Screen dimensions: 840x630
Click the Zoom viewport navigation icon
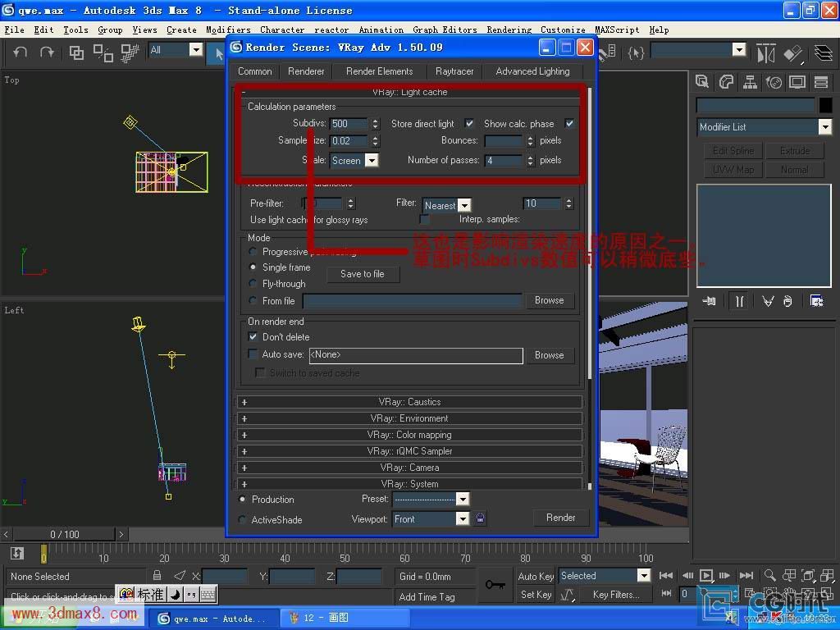[x=769, y=575]
